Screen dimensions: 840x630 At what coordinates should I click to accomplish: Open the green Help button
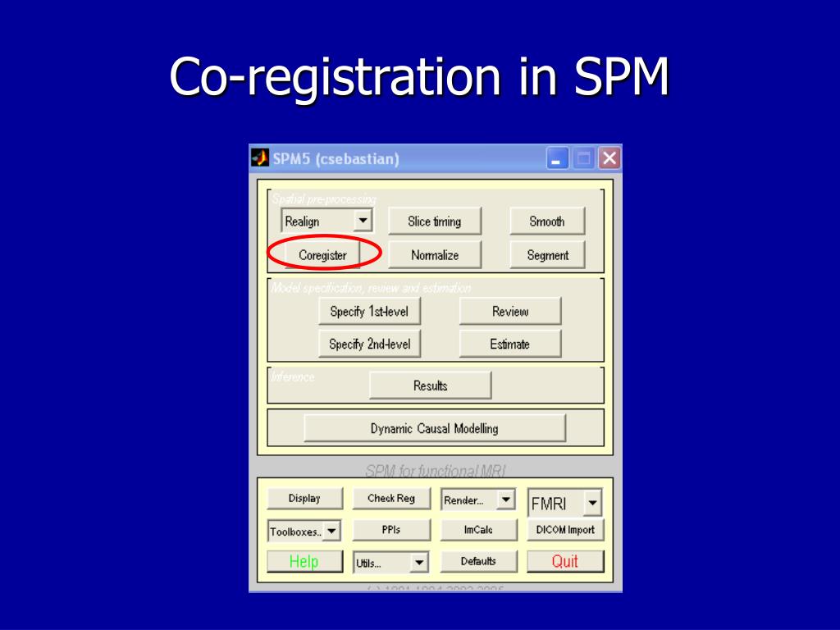click(x=304, y=561)
